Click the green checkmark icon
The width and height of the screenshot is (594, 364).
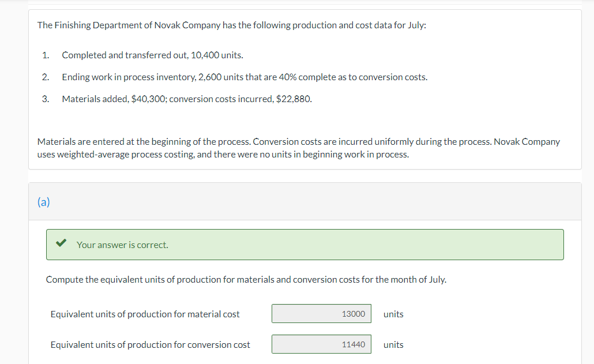coord(61,244)
